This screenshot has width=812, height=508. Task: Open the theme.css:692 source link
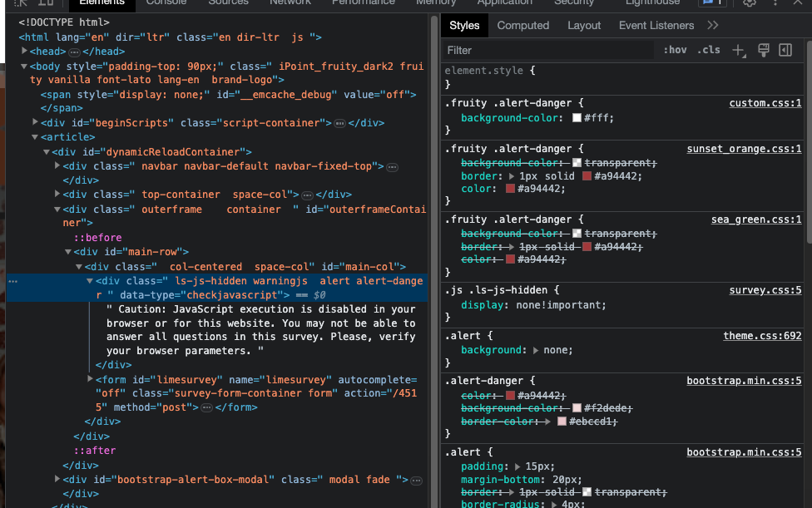(762, 336)
